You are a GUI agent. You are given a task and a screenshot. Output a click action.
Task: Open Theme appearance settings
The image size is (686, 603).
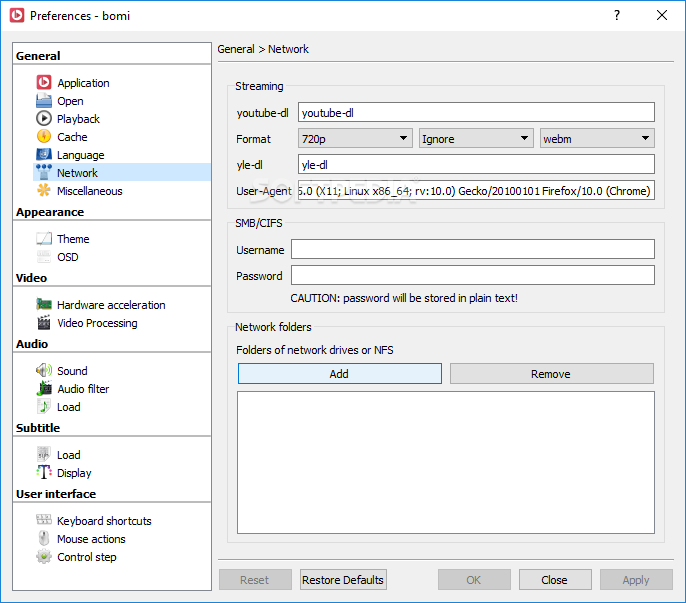[x=73, y=239]
